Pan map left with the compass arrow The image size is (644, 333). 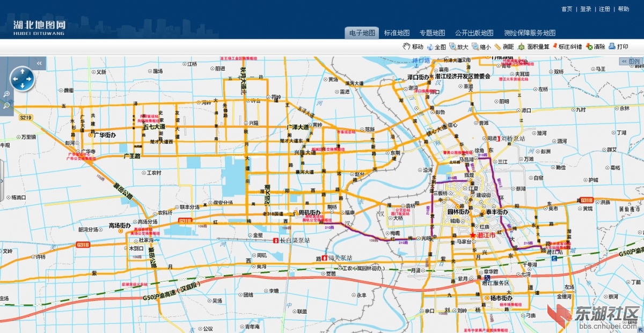coord(14,79)
